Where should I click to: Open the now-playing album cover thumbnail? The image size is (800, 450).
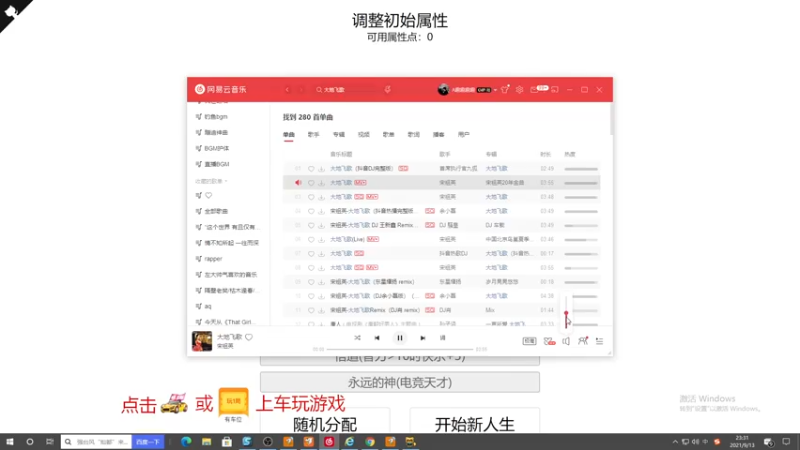click(x=202, y=341)
